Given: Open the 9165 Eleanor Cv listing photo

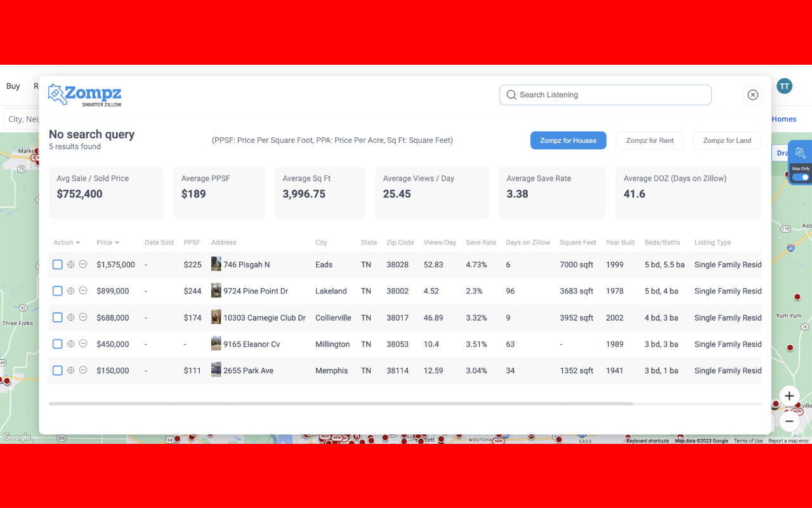Looking at the screenshot, I should coord(216,344).
